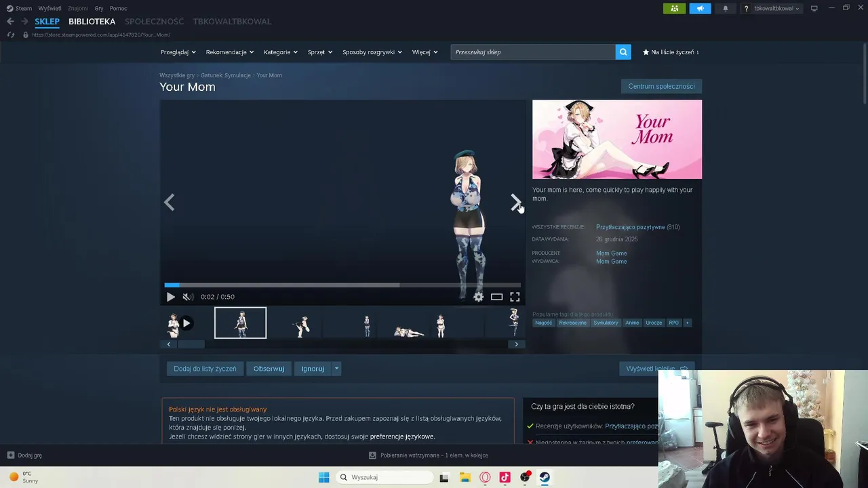The height and width of the screenshot is (488, 868).
Task: Click the question mark help icon
Action: 747,9
